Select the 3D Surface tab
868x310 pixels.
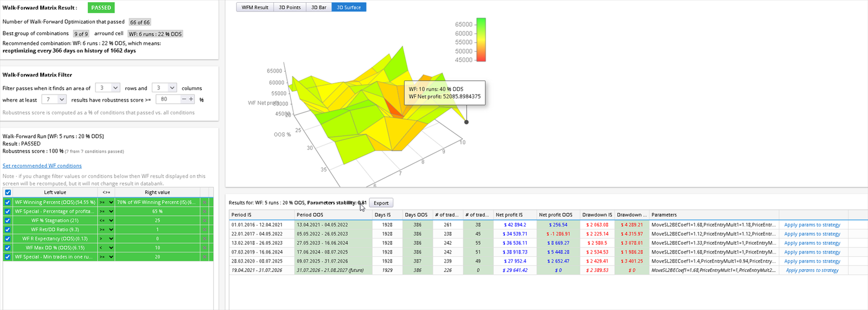[349, 7]
